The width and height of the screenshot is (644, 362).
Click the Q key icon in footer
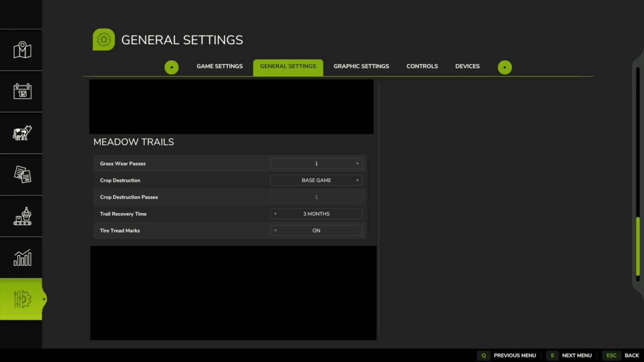click(484, 355)
